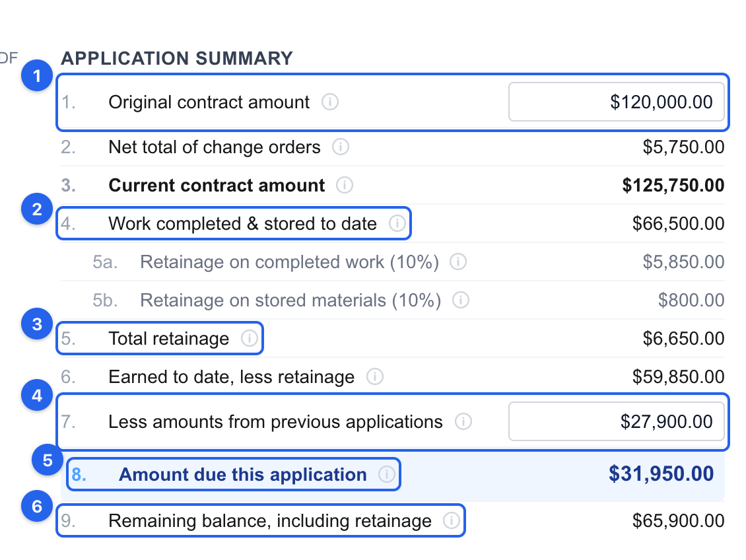Image resolution: width=746 pixels, height=560 pixels.
Task: Select blue annotation marker number 2
Action: click(x=37, y=209)
